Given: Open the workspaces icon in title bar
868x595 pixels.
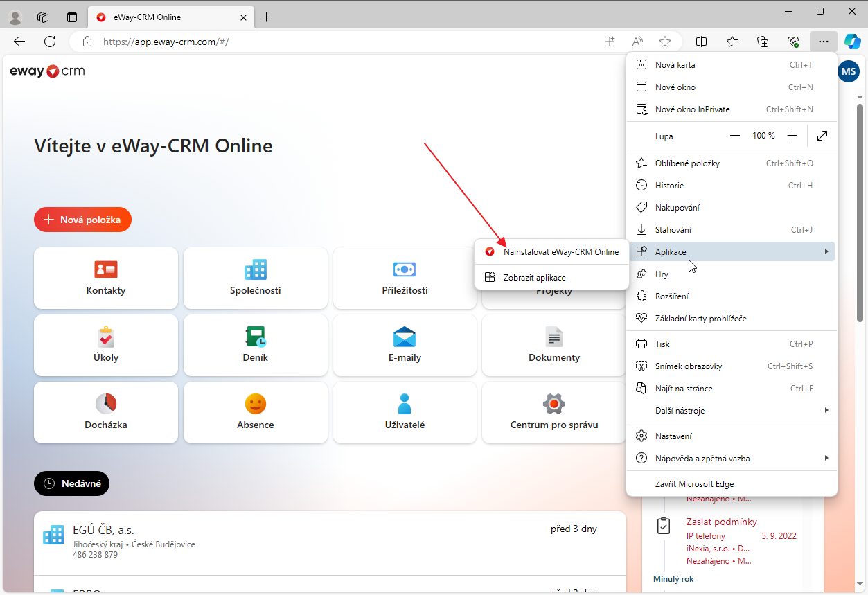Looking at the screenshot, I should pos(43,17).
